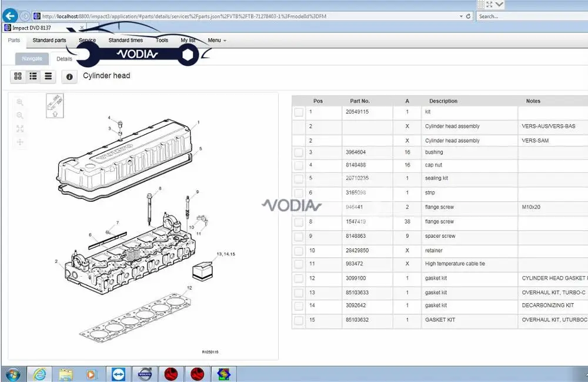The image size is (588, 382).
Task: Select the pan move tool for diagram
Action: coord(20,142)
